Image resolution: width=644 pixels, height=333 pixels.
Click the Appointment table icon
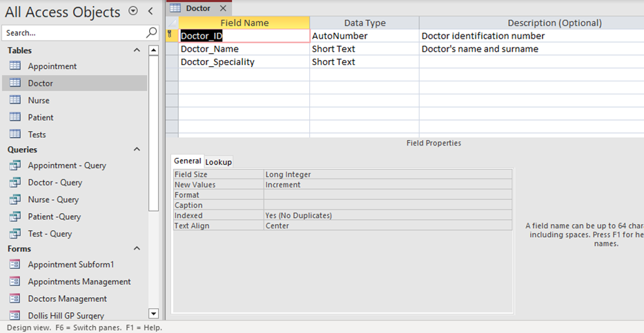tap(14, 66)
